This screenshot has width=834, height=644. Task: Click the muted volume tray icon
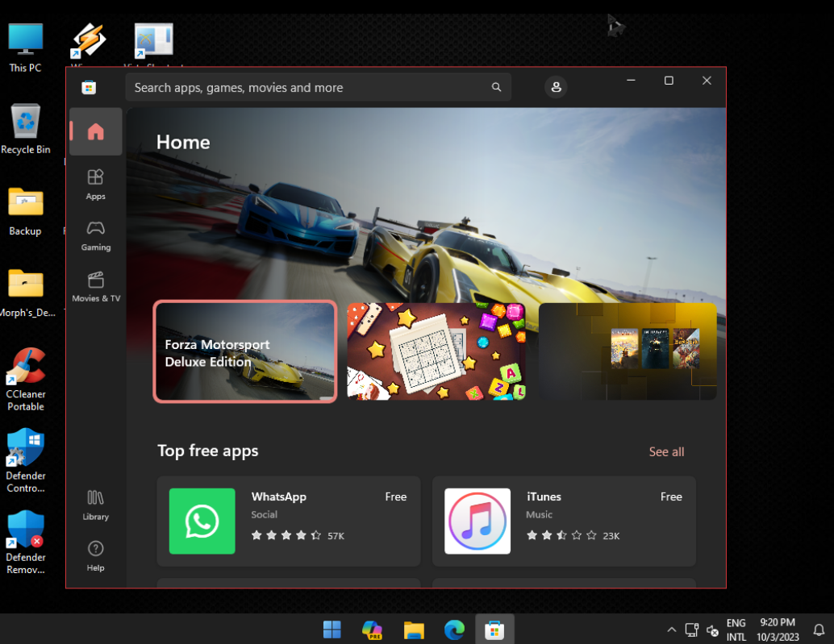click(713, 630)
